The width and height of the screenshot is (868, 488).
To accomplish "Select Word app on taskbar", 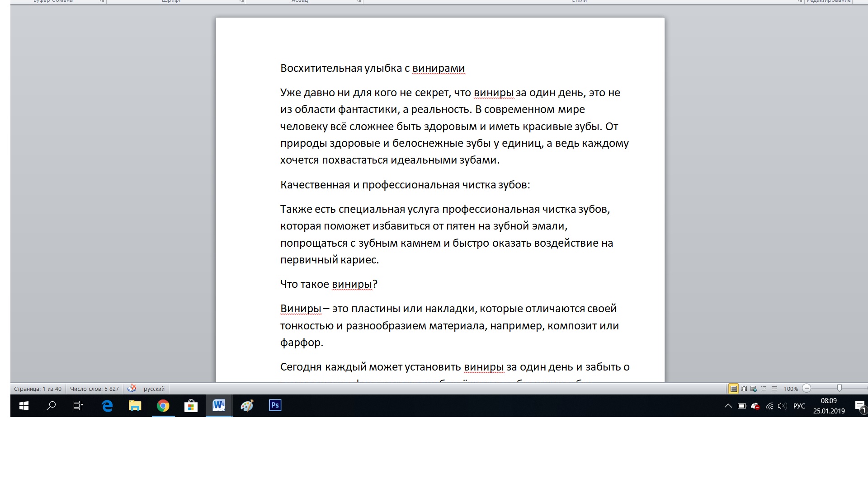I will [x=219, y=406].
